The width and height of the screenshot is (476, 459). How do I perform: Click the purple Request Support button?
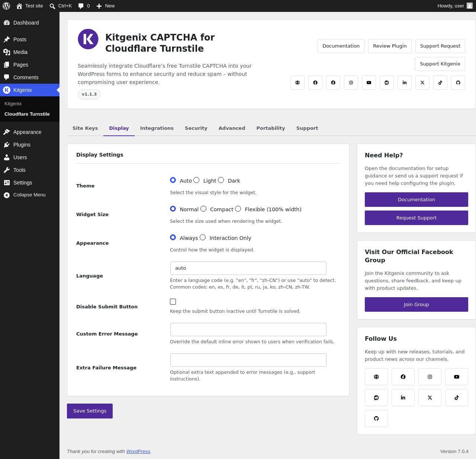click(x=416, y=218)
